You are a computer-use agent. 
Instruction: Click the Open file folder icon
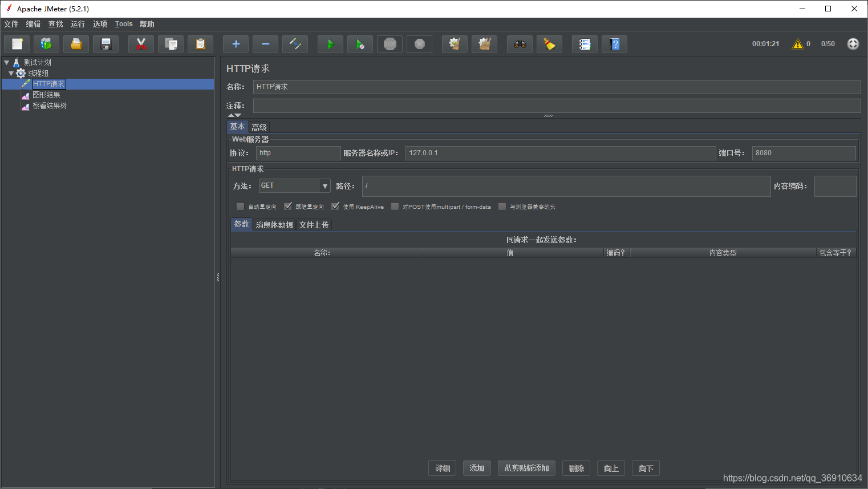[x=76, y=44]
